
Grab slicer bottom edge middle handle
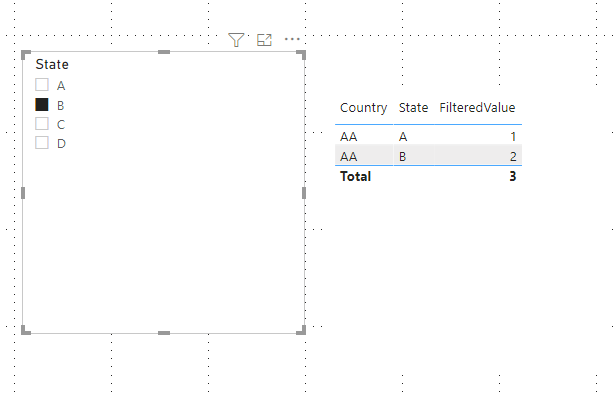tap(164, 333)
